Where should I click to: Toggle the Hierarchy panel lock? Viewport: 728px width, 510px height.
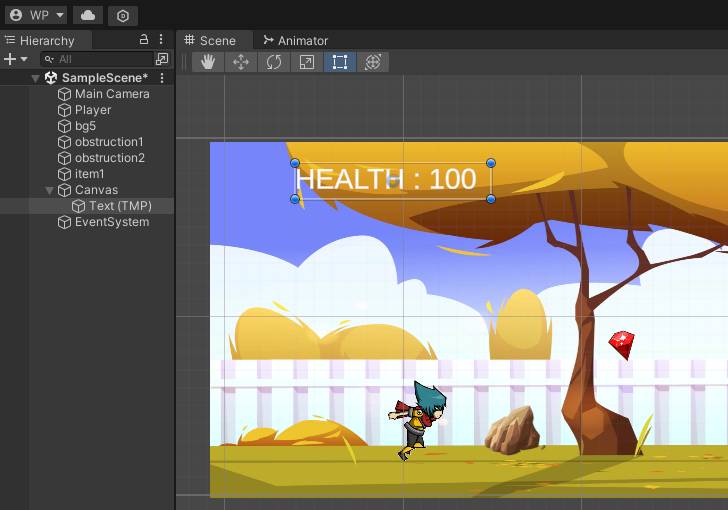[x=144, y=40]
